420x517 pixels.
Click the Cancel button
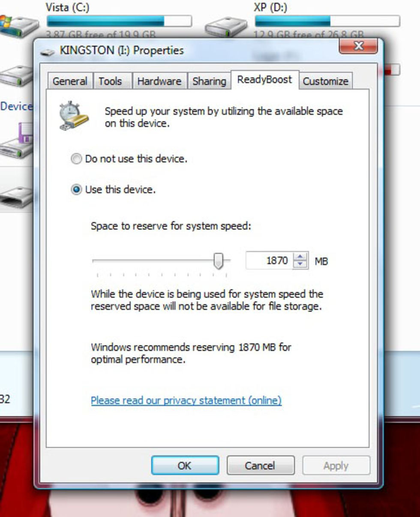pyautogui.click(x=260, y=466)
